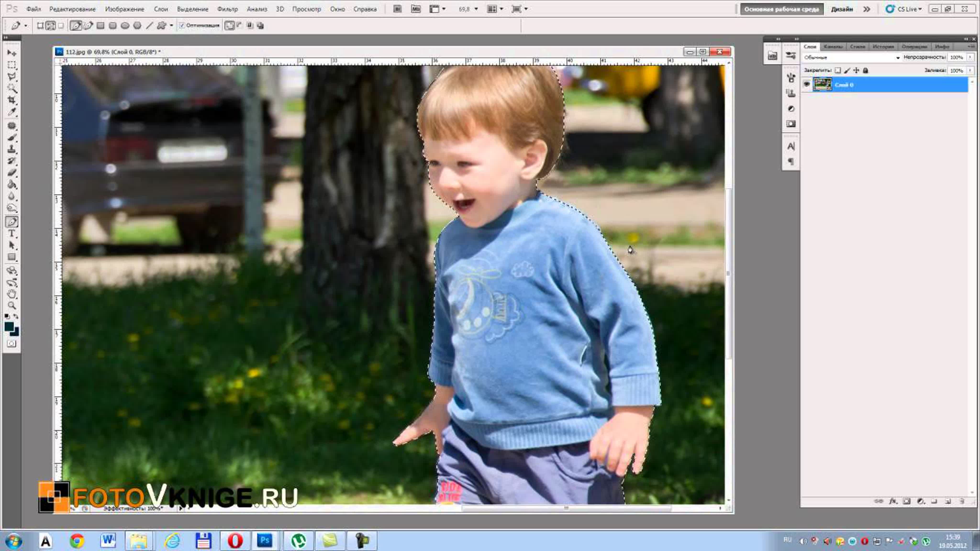
Task: Hide layer Слой 0 with eye icon
Action: tap(807, 84)
